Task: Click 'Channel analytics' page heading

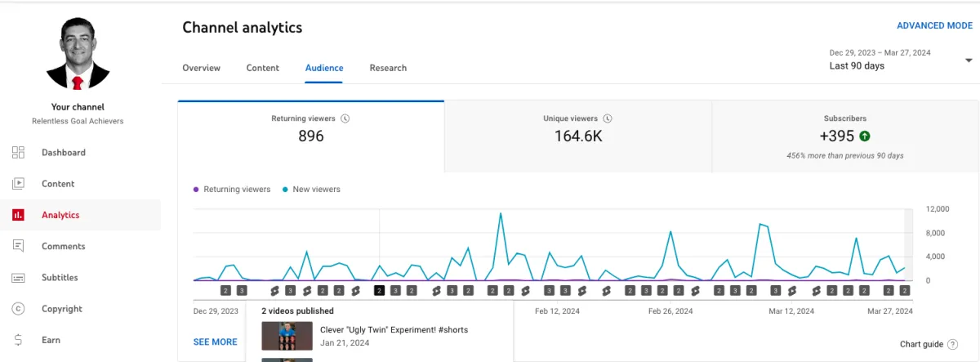Action: pyautogui.click(x=242, y=28)
